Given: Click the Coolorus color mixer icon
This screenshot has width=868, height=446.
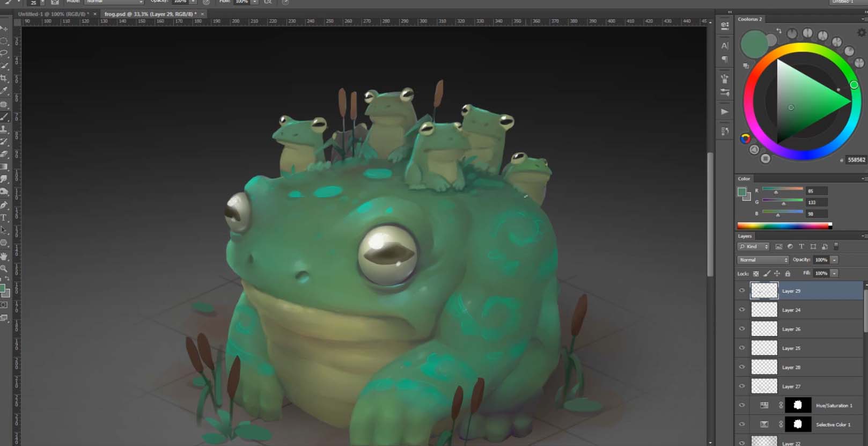Looking at the screenshot, I should click(x=745, y=138).
